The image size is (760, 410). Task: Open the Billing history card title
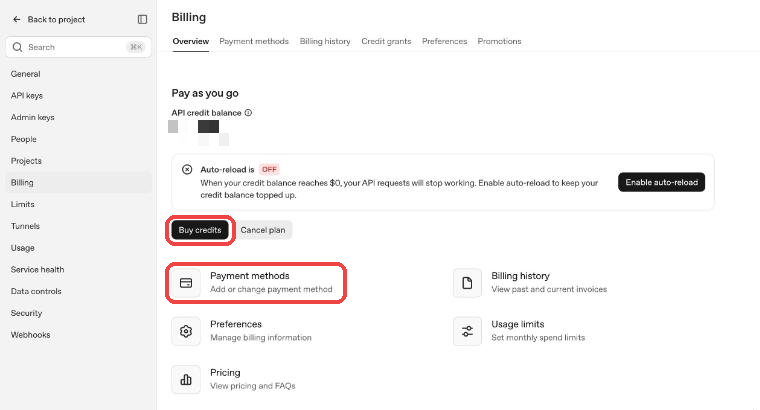pyautogui.click(x=521, y=276)
